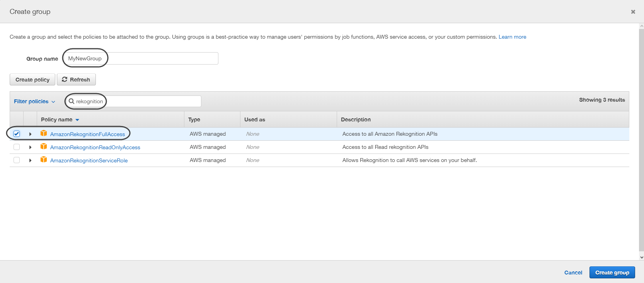
Task: Sort by the Policy name column header
Action: (x=57, y=119)
